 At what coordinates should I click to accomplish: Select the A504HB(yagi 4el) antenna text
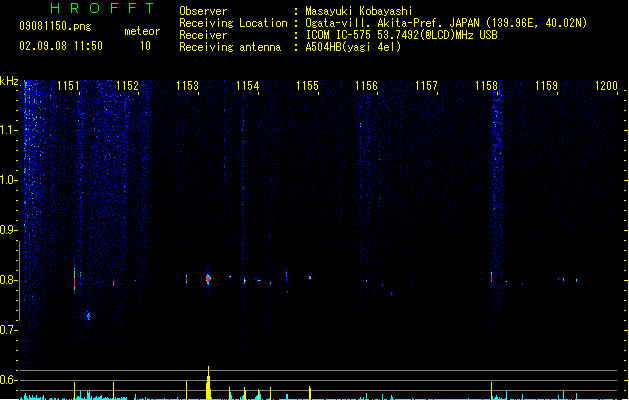click(x=353, y=47)
